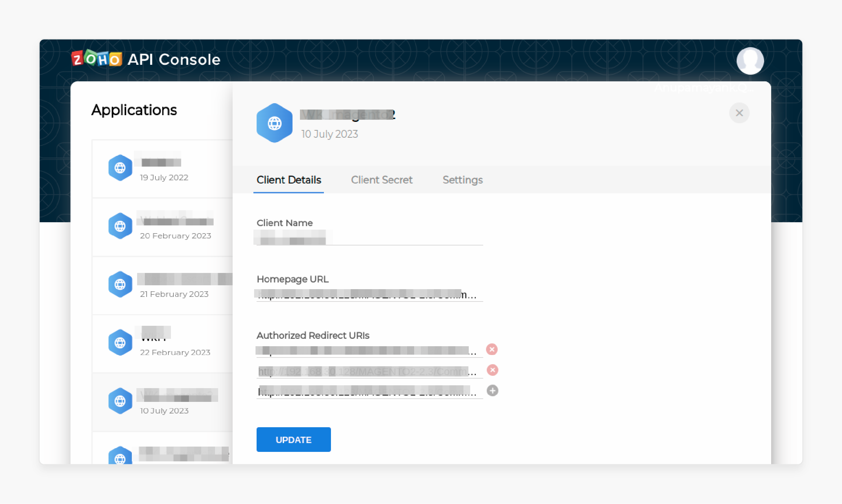
Task: Select the application dated 22 February 2023
Action: (x=162, y=344)
